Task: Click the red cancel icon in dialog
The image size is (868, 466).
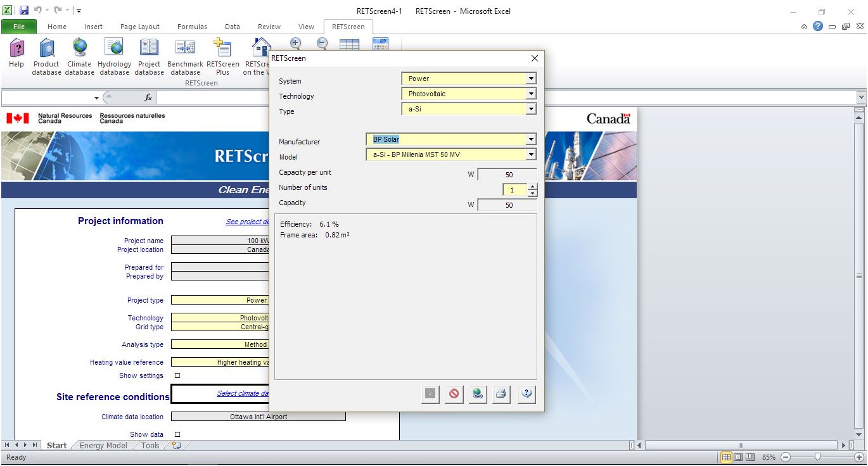Action: (454, 394)
